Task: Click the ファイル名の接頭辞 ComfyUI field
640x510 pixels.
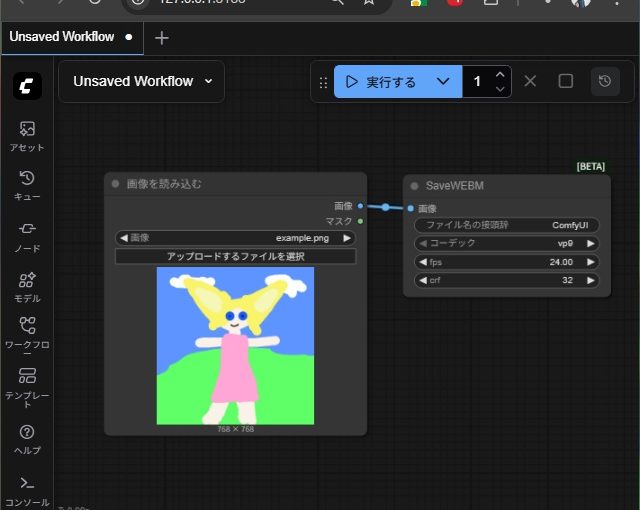Action: [507, 225]
